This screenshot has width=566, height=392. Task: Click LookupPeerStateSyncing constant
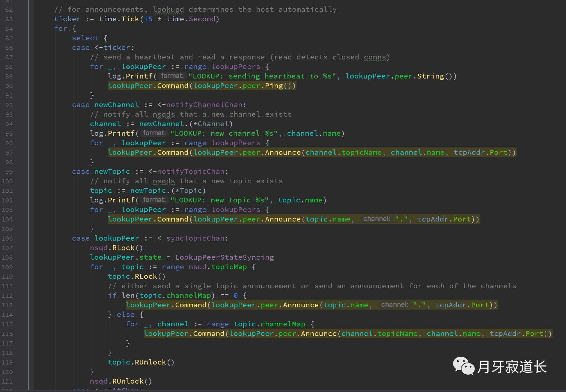224,257
